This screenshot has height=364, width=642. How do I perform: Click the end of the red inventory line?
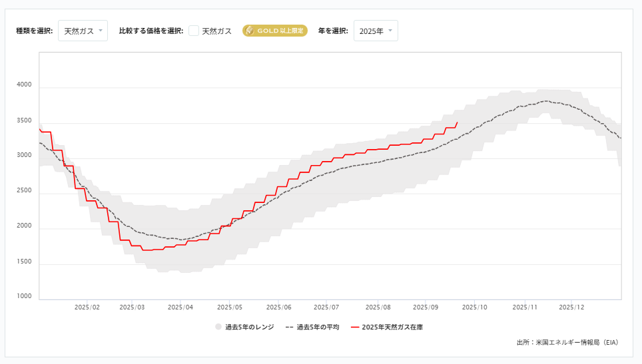pos(457,122)
